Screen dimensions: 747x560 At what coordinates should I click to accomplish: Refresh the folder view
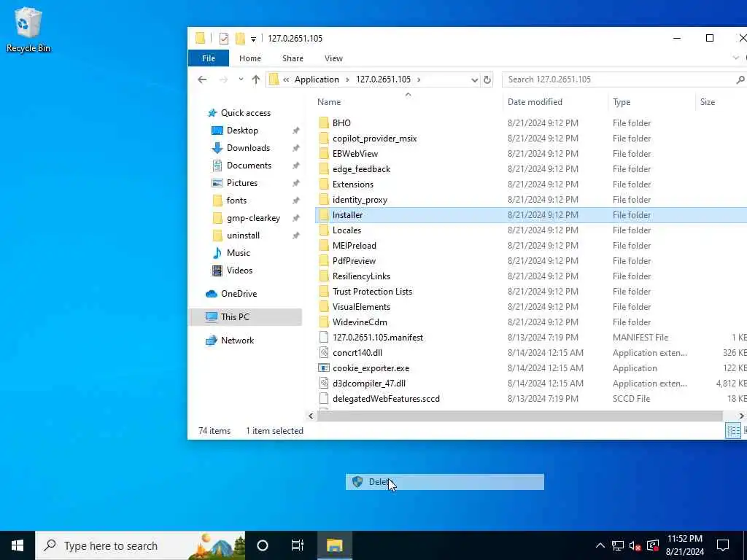487,80
